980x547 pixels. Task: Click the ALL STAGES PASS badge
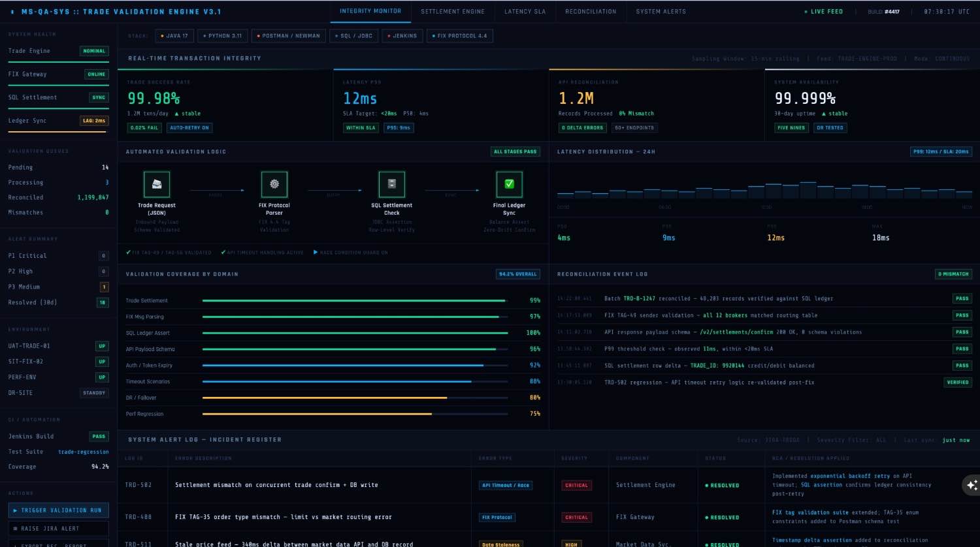click(x=515, y=151)
